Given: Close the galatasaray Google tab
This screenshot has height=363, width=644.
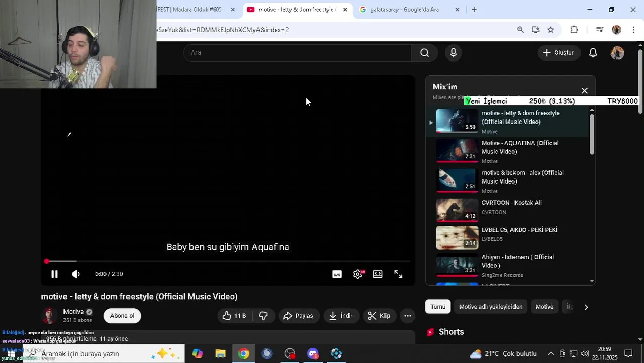Looking at the screenshot, I should [x=457, y=10].
